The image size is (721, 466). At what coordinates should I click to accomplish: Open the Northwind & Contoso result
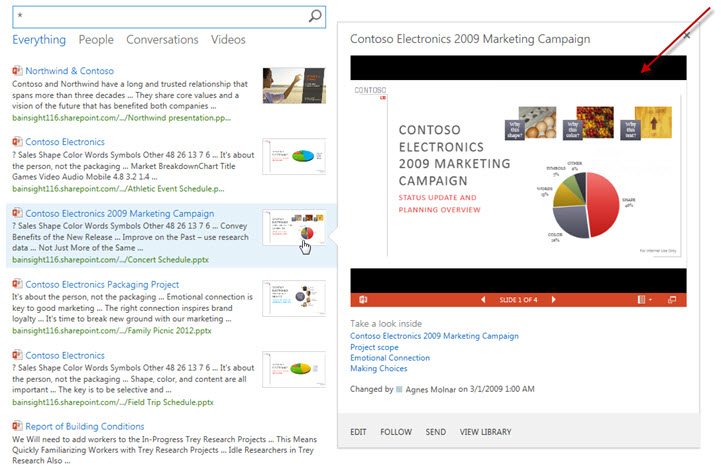click(69, 71)
